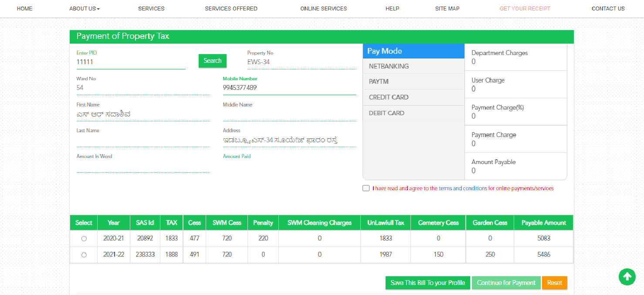644x295 pixels.
Task: Enable the terms and conditions agreement checkbox
Action: click(366, 188)
